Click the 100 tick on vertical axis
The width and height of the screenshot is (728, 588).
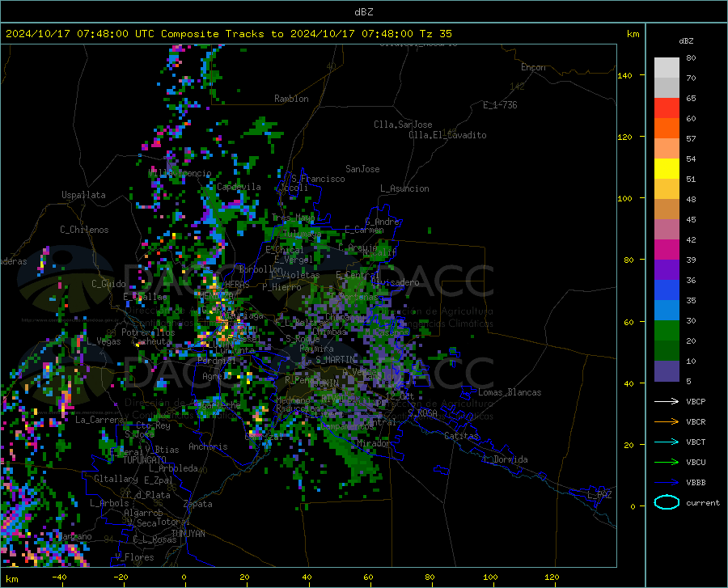(x=624, y=198)
